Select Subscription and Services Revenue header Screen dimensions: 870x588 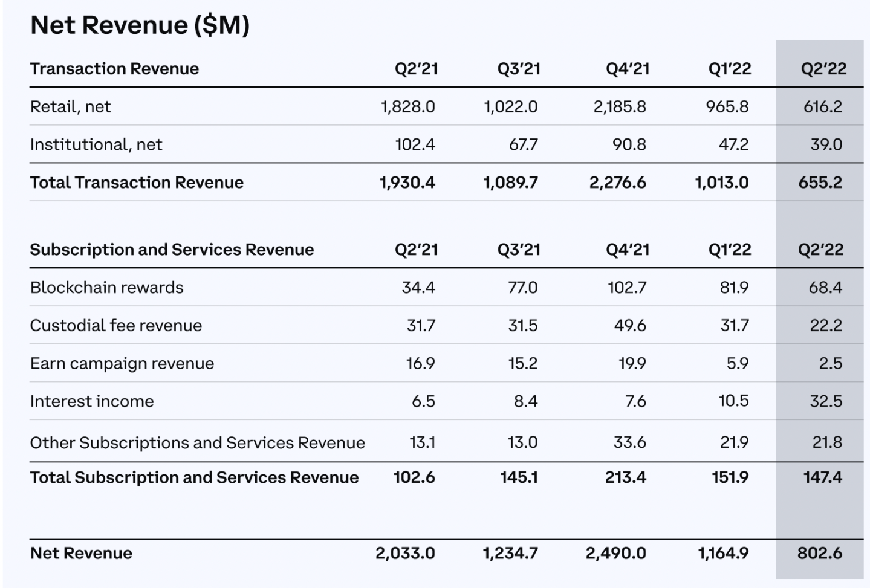tap(172, 250)
